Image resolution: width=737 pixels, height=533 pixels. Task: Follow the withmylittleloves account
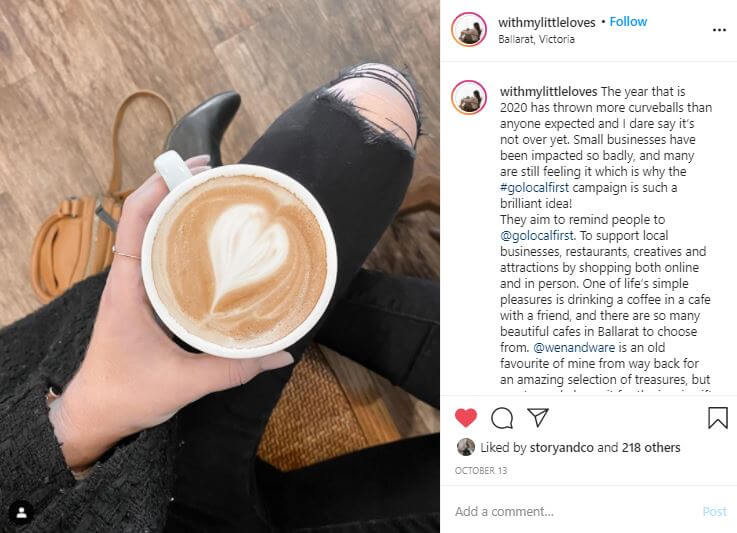click(628, 22)
